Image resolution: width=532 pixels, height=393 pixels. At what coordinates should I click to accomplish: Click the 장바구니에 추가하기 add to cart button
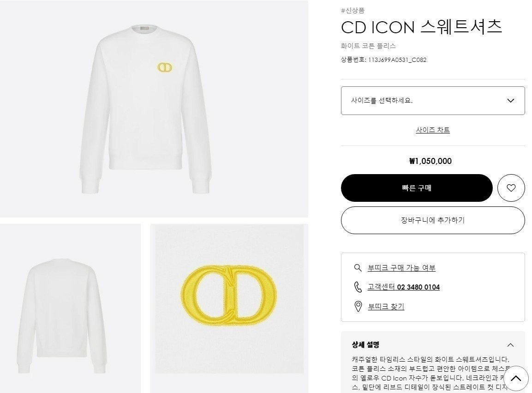click(x=433, y=220)
